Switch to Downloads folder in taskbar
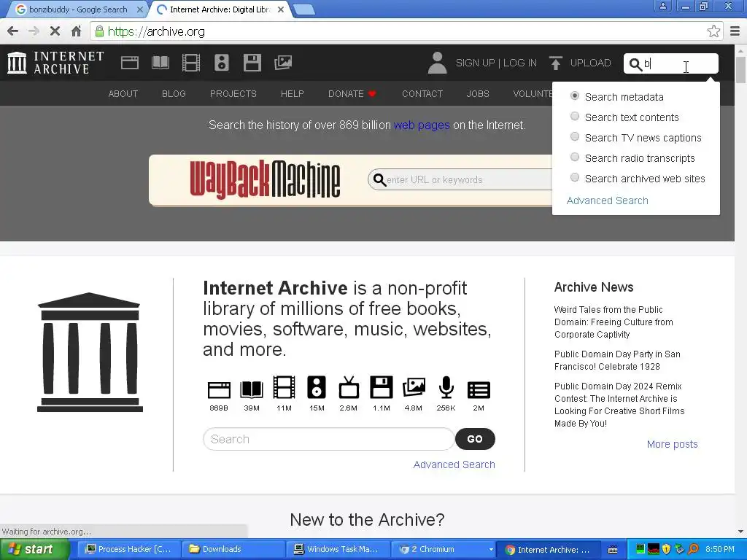The image size is (747, 560). click(x=233, y=550)
